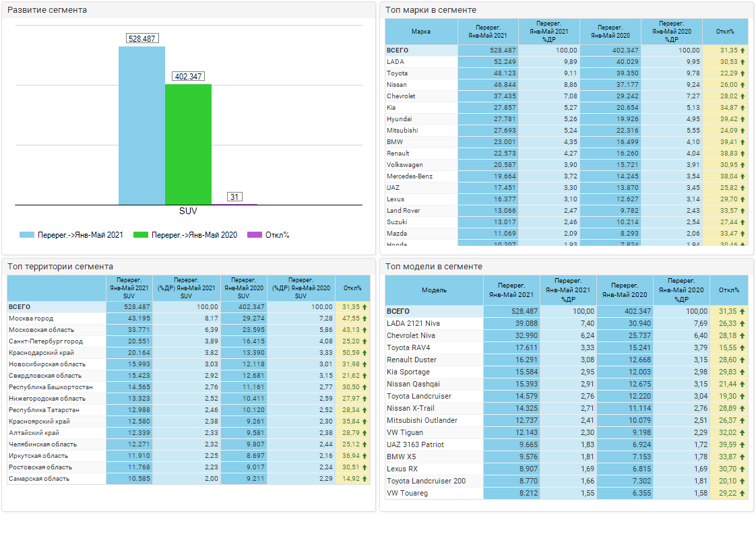Viewport: 756px width, 534px height.
Task: Sort by Марка column header
Action: click(x=421, y=32)
